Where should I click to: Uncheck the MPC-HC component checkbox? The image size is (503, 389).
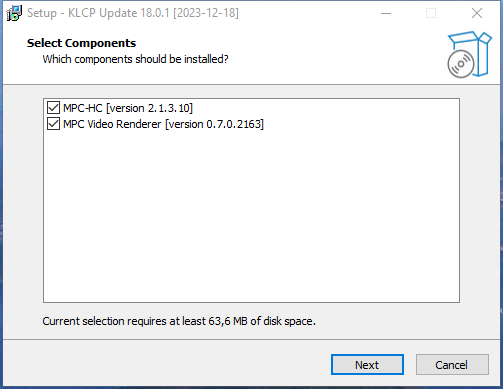(53, 108)
